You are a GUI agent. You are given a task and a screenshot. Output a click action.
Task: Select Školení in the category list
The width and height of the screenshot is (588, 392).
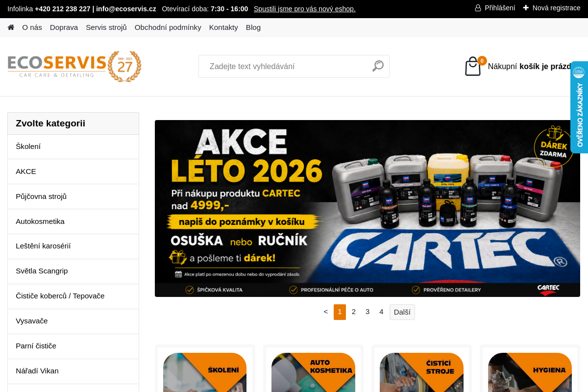point(73,147)
